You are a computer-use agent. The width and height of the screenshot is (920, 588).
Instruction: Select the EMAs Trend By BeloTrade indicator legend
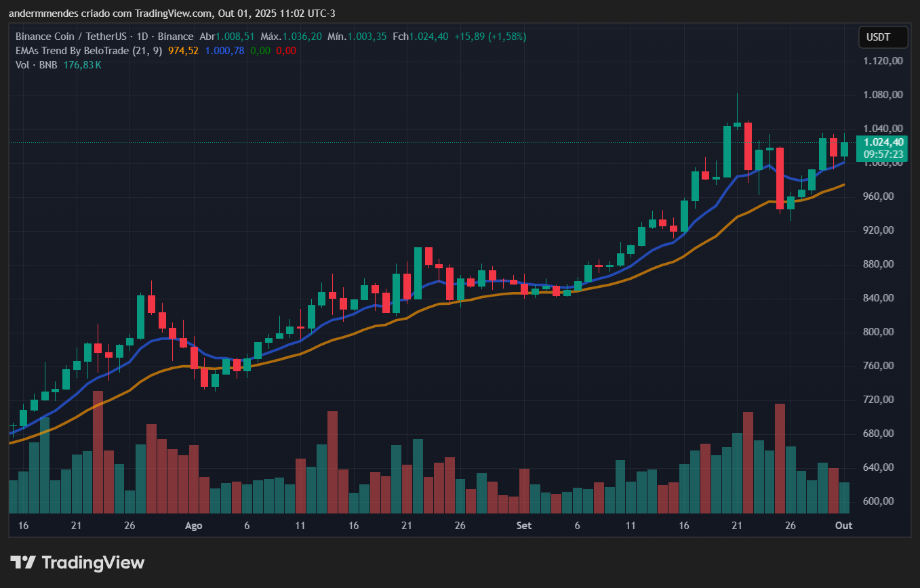(x=88, y=51)
